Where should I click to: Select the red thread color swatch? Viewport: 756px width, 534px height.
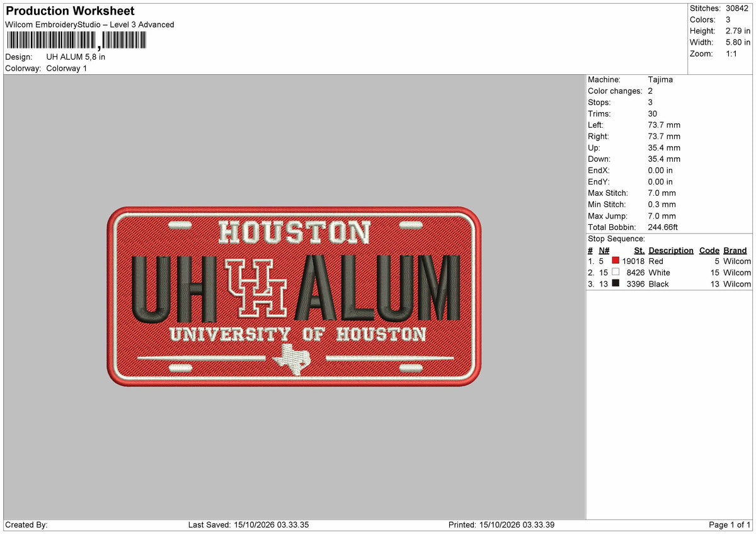pyautogui.click(x=616, y=261)
